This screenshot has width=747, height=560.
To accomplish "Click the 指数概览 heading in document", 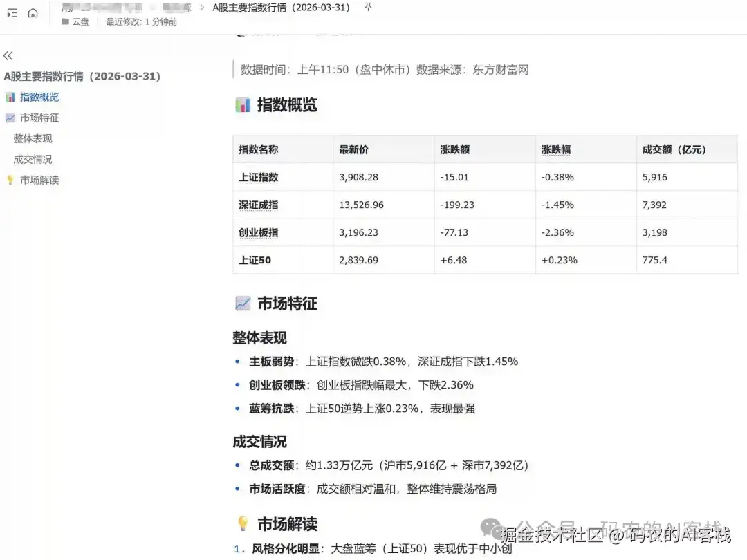I will 287,105.
